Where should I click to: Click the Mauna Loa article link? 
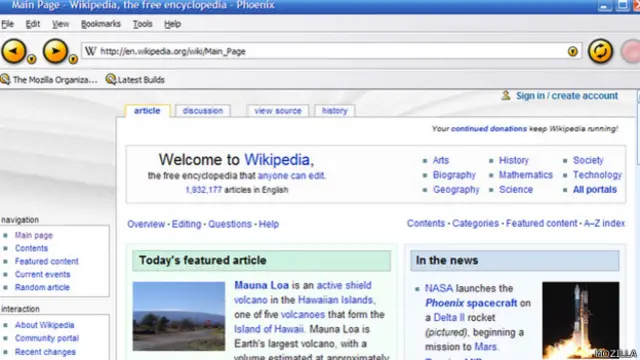click(x=261, y=285)
